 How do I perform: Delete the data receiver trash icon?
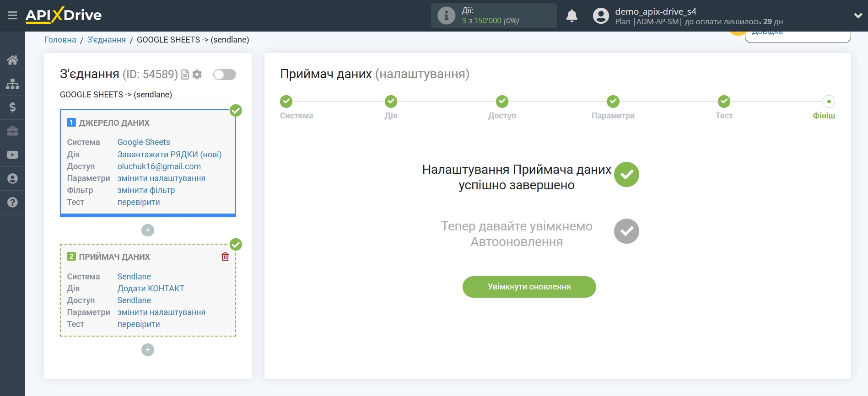click(x=225, y=257)
